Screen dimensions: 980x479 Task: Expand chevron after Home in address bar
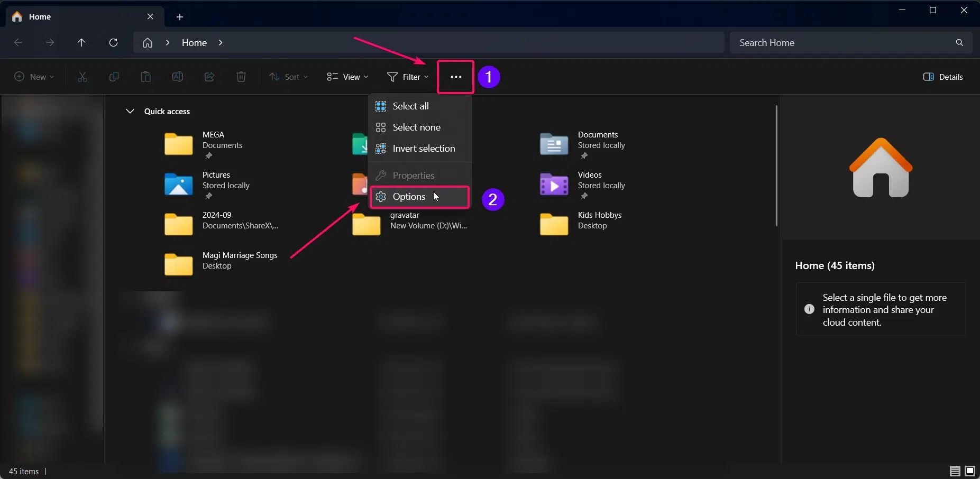point(221,42)
